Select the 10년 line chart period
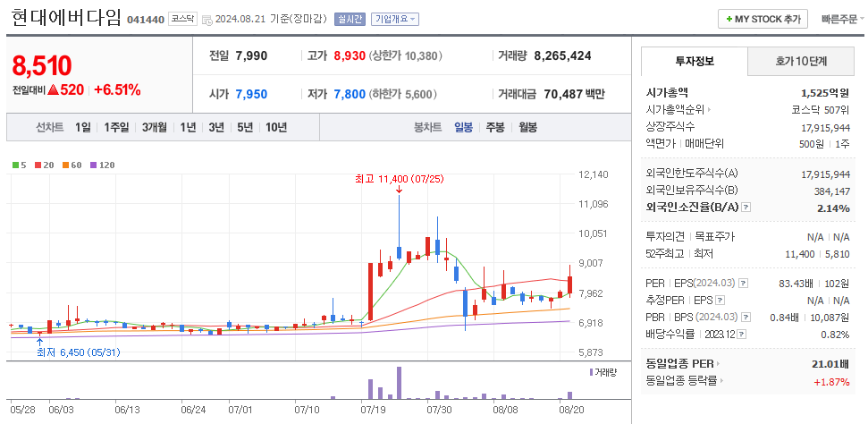 (x=276, y=128)
